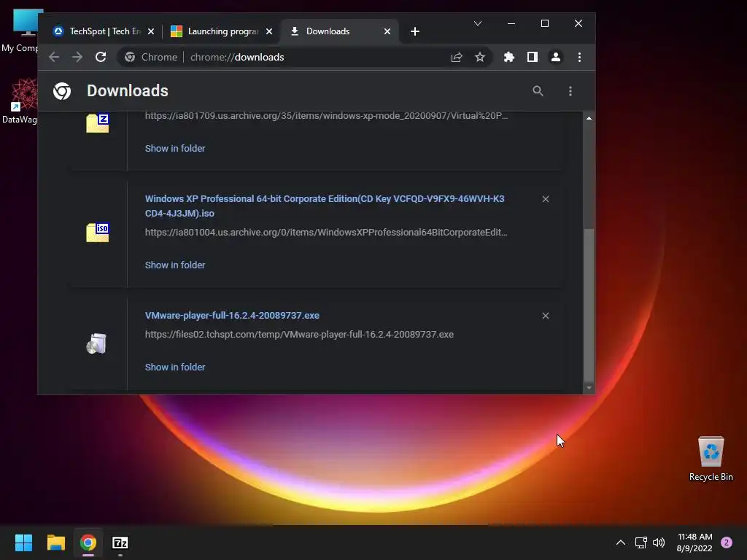The width and height of the screenshot is (747, 560).
Task: Select the DataWag desktop shortcut
Action: [x=20, y=101]
